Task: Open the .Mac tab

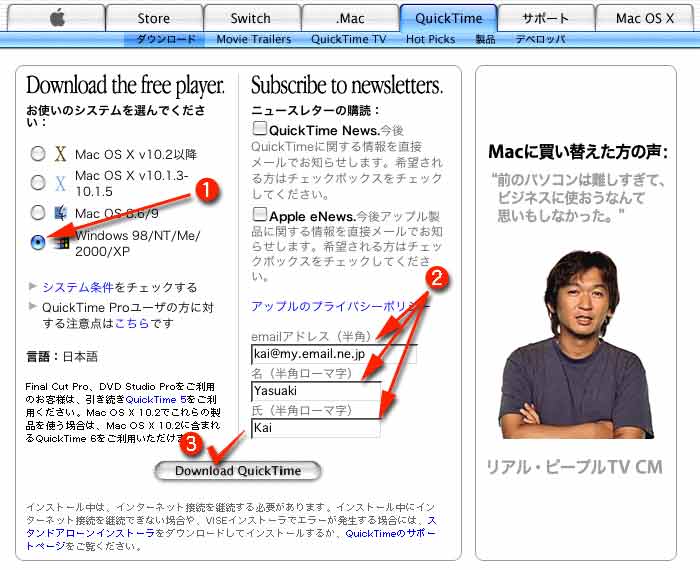Action: point(350,18)
